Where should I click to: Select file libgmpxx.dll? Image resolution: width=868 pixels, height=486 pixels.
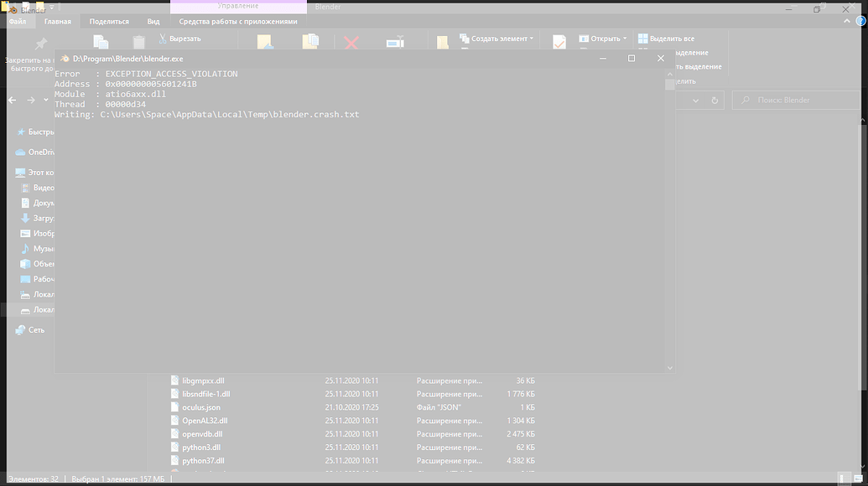pos(203,381)
